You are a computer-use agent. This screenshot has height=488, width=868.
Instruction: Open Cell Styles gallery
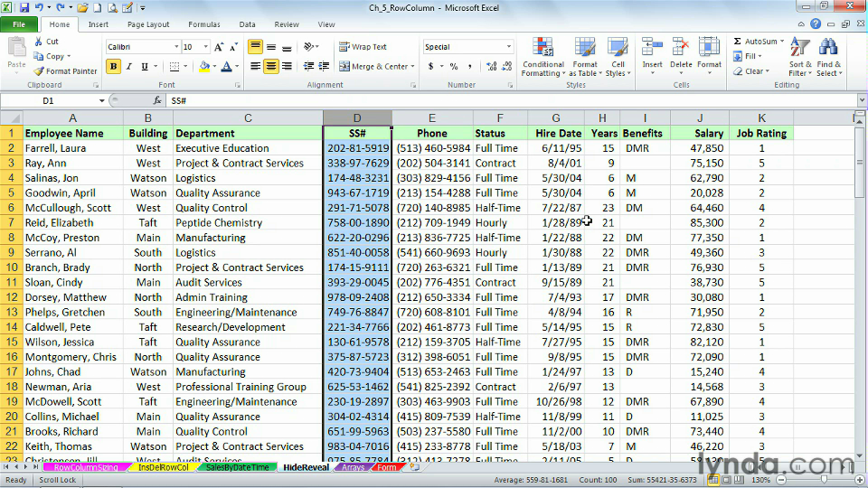pos(618,57)
